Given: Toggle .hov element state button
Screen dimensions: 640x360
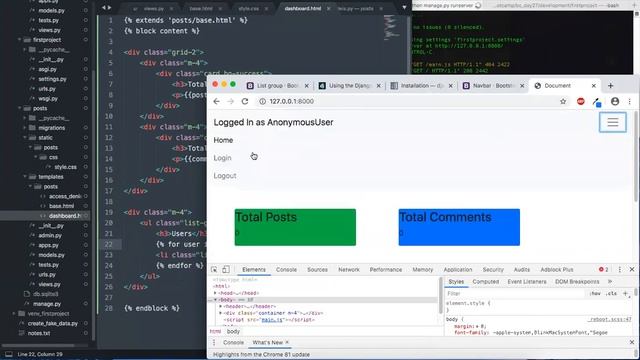Looking at the screenshot, I should [x=595, y=293].
